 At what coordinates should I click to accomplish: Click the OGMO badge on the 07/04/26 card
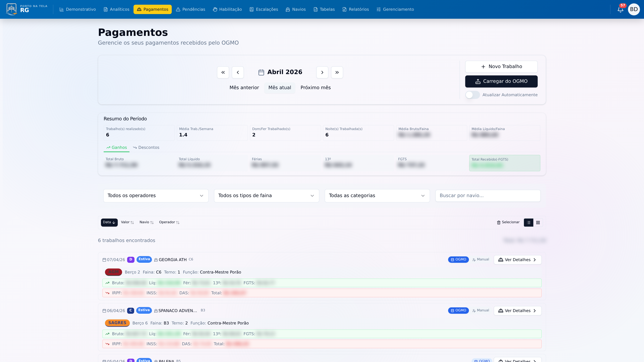[458, 260]
